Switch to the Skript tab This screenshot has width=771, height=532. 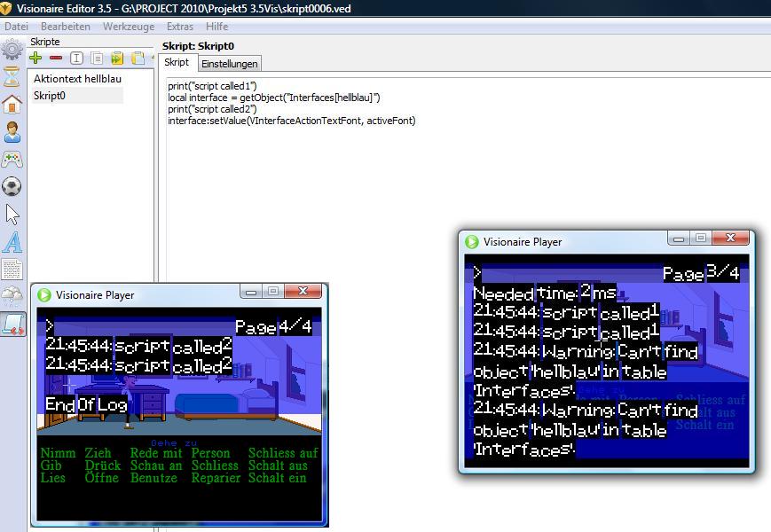coord(177,62)
